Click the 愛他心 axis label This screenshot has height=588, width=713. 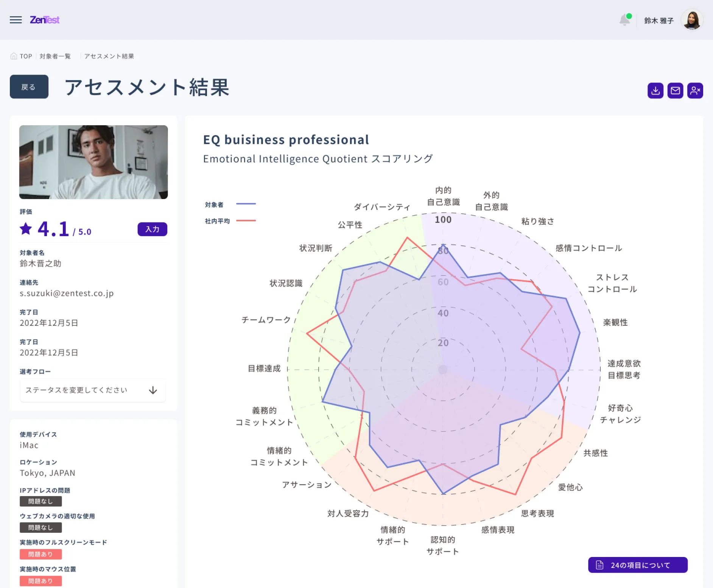(x=570, y=487)
